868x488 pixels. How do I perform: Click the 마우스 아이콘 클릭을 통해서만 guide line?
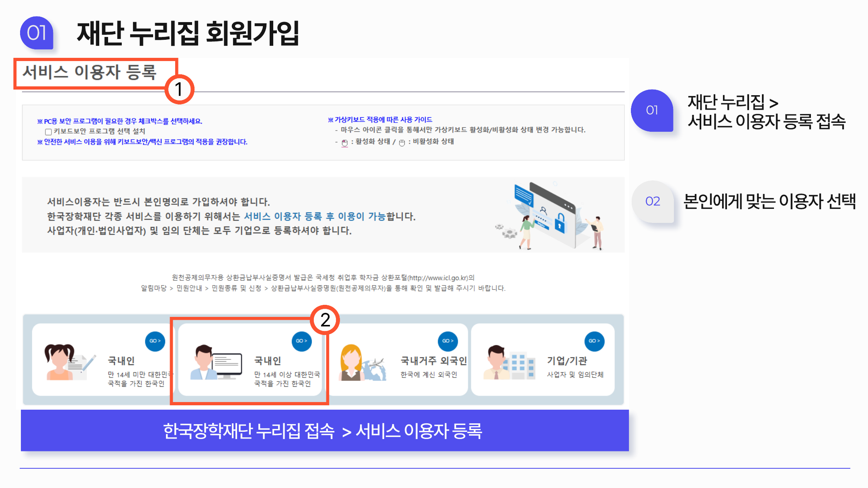coord(460,130)
